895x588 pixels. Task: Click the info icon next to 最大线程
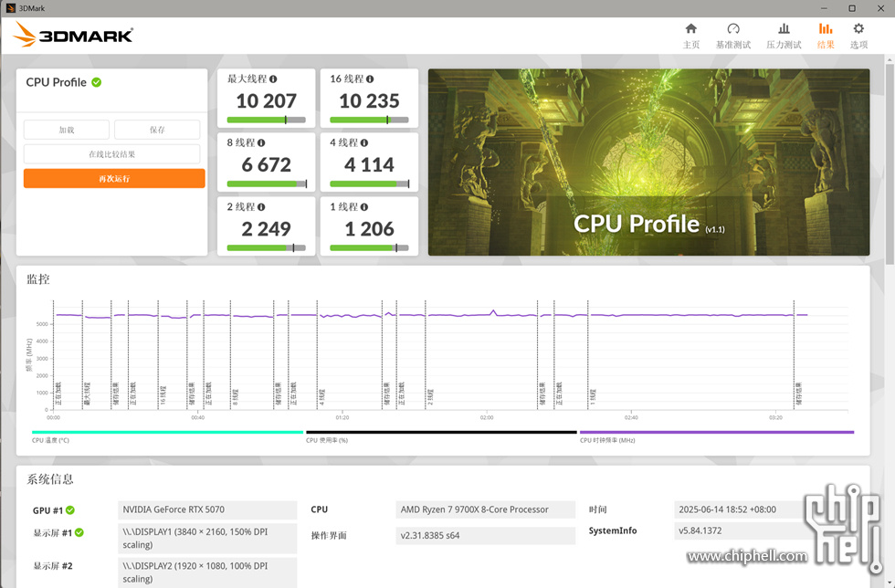(x=273, y=79)
